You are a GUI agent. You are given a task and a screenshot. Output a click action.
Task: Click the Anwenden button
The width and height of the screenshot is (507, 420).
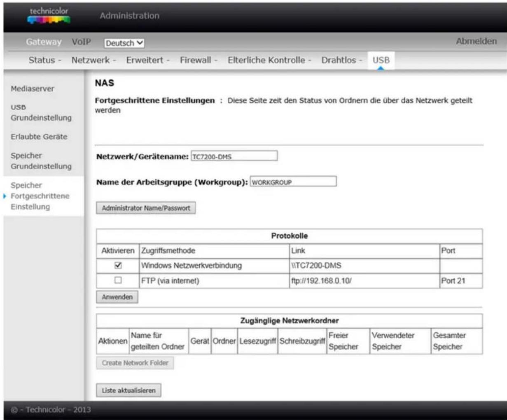[x=117, y=297]
